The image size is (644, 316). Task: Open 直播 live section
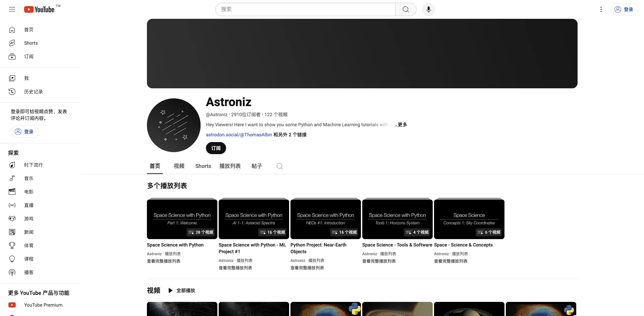40,205
